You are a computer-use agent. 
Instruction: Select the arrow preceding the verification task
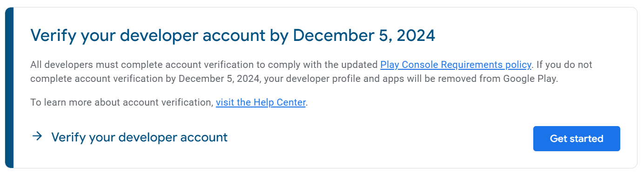[37, 136]
